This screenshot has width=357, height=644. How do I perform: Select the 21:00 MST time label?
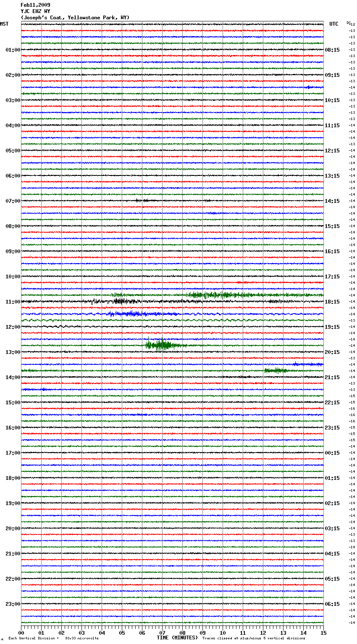tap(13, 554)
